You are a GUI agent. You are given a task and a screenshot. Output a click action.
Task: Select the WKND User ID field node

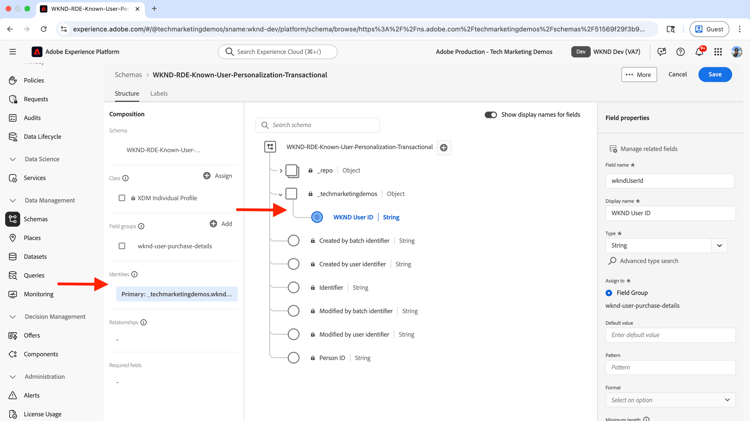(x=317, y=217)
